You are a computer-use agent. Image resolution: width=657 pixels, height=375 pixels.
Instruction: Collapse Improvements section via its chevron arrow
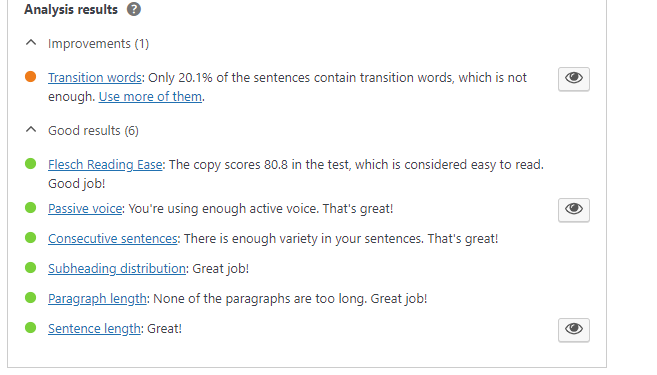point(31,43)
